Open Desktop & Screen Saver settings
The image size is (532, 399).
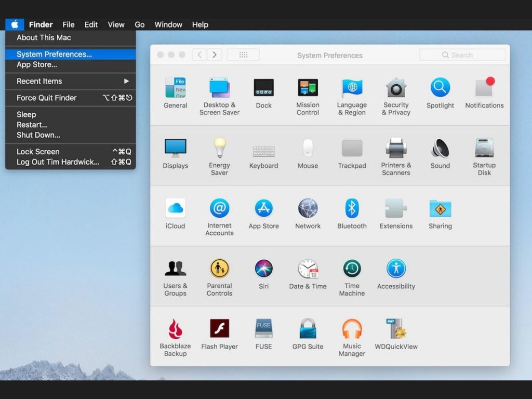(220, 87)
